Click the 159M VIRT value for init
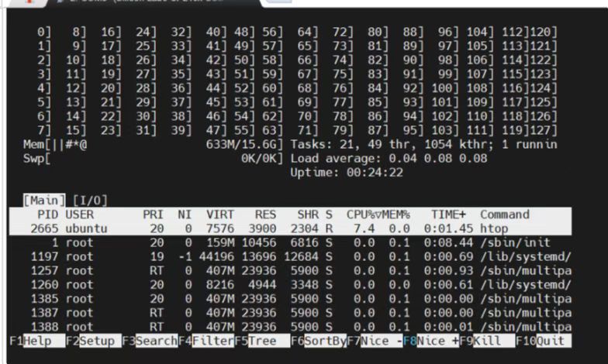Screen dimensions: 608x364 [220, 243]
